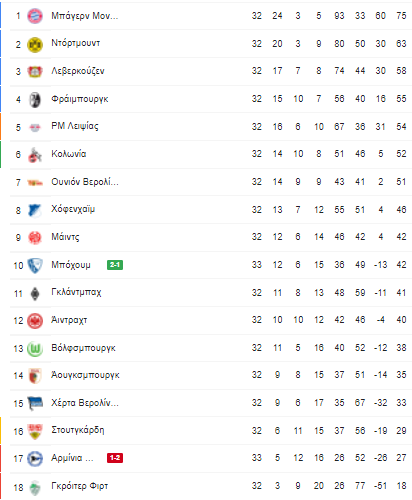Screen dimensions: 412x500
Task: Select the Eintracht Frankfurt crest
Action: point(35,321)
